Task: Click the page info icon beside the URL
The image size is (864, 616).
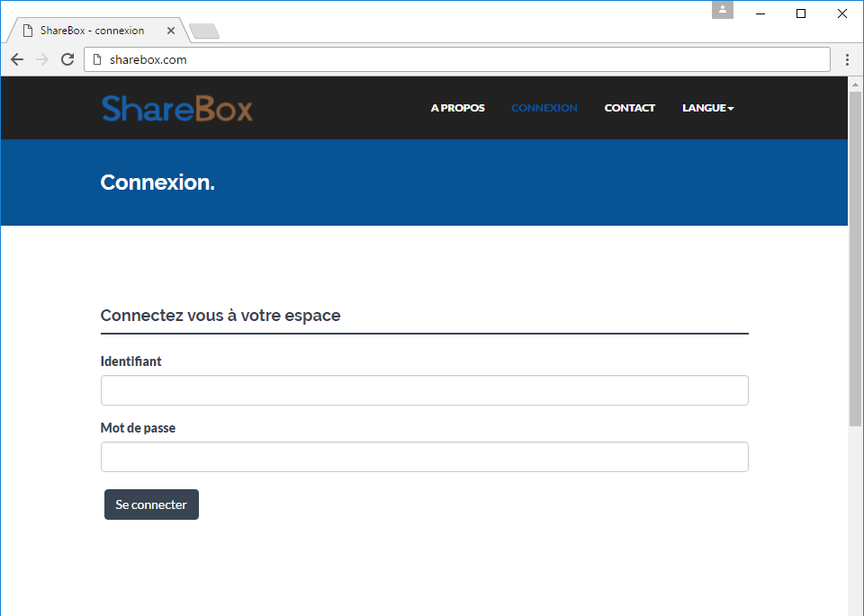Action: 97,59
